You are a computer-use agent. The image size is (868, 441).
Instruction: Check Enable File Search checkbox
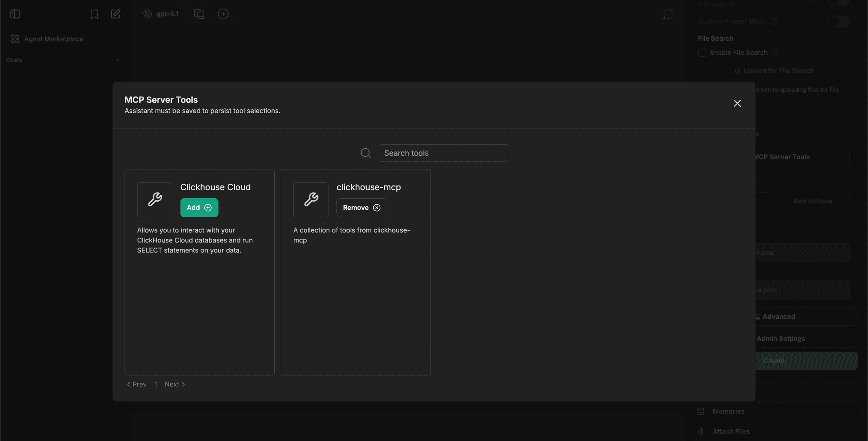702,52
